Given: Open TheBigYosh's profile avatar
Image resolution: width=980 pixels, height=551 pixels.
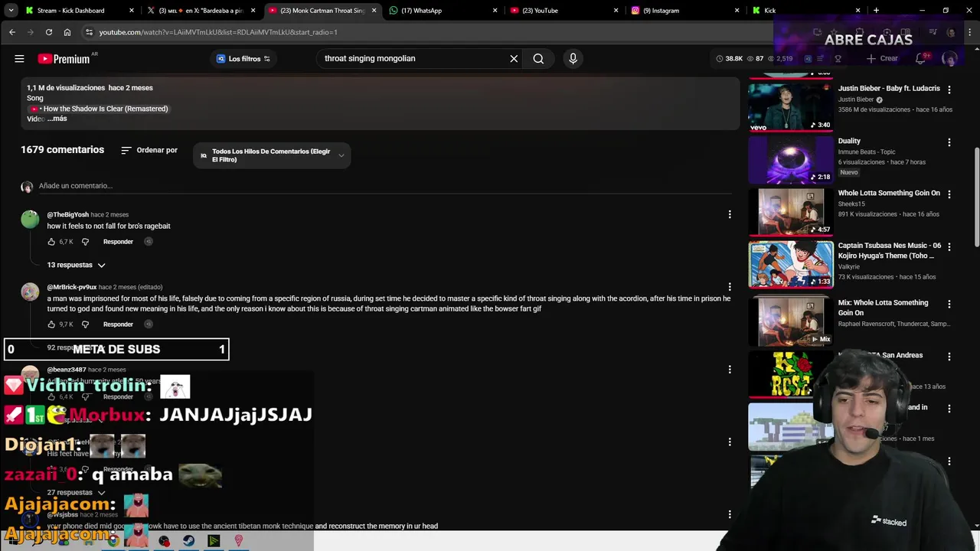Looking at the screenshot, I should [30, 219].
